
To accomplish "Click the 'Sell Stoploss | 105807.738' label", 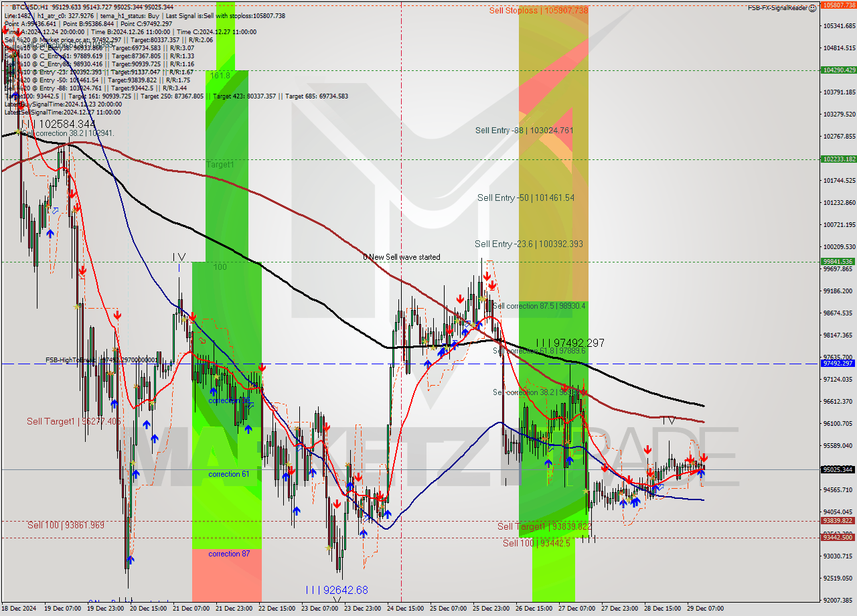I will (x=538, y=10).
